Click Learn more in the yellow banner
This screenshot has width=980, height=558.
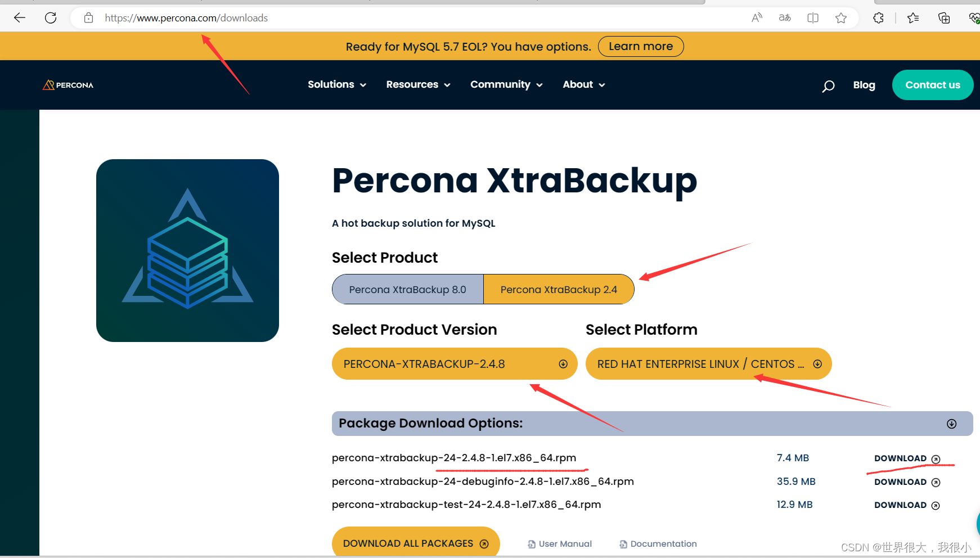click(x=641, y=47)
